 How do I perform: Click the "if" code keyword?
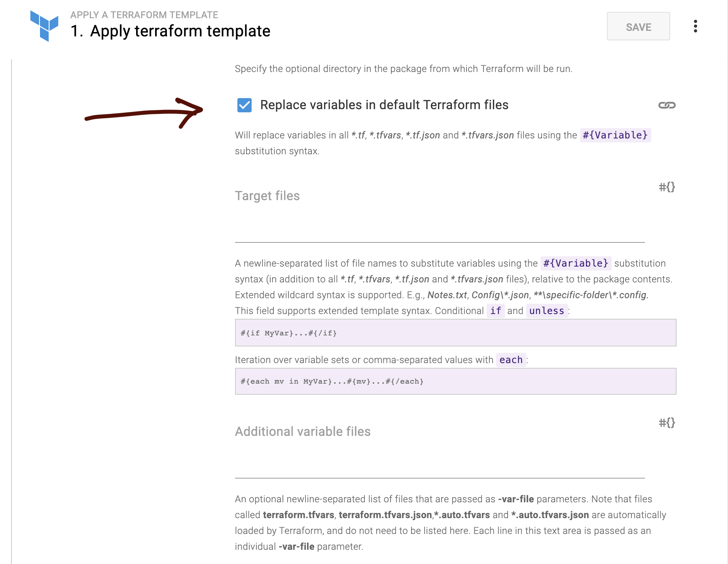pos(495,311)
